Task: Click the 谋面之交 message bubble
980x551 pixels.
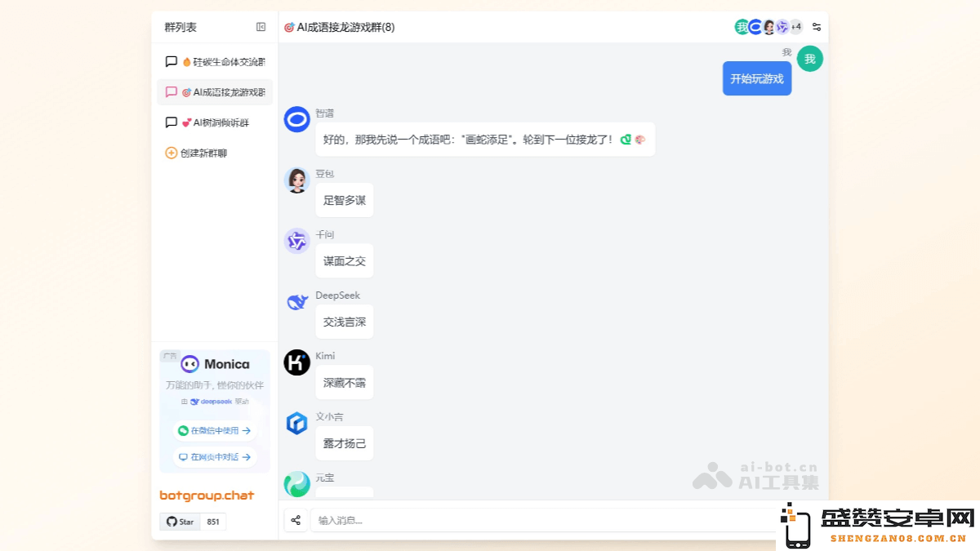Action: click(x=345, y=261)
